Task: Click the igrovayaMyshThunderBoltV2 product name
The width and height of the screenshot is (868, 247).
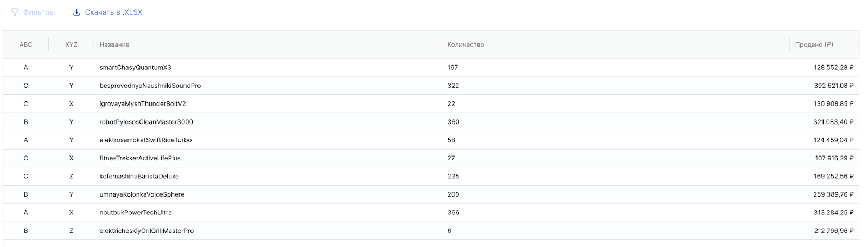Action: coord(143,104)
